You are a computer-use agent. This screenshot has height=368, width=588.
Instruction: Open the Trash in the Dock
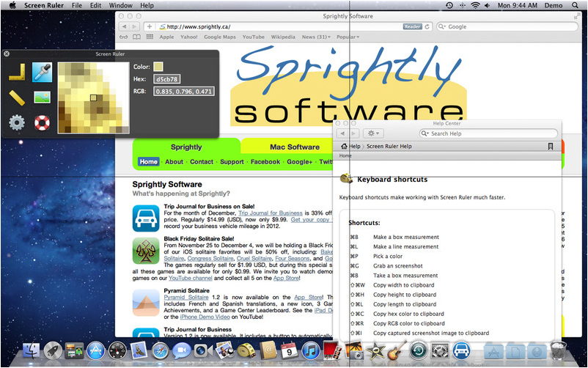click(558, 350)
